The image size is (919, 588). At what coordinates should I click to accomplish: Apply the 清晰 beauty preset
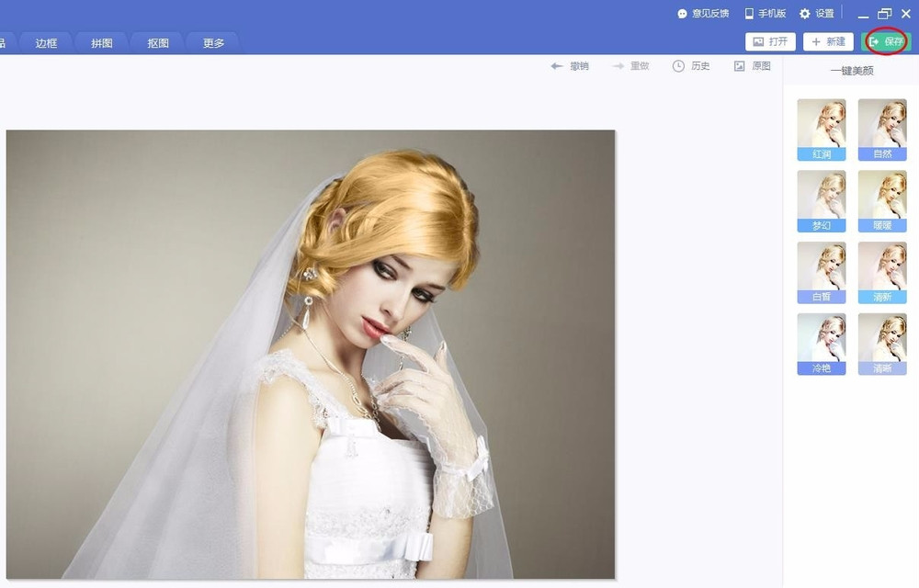tap(882, 344)
